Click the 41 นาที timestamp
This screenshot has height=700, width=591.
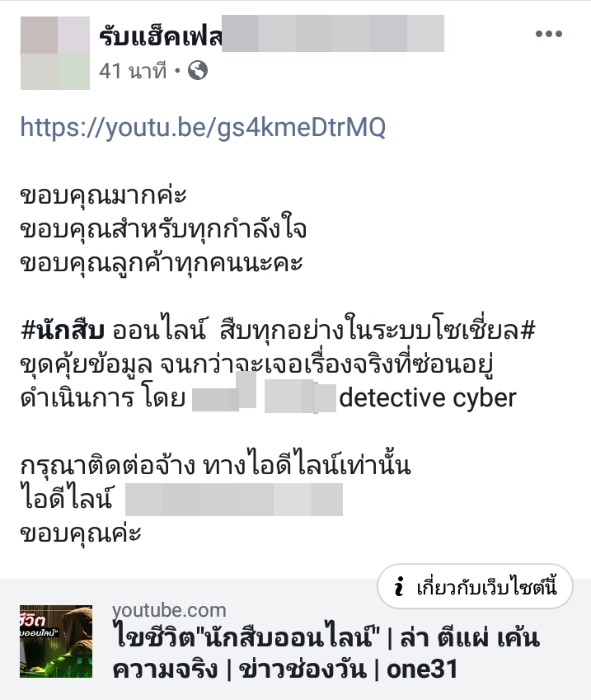tap(133, 71)
